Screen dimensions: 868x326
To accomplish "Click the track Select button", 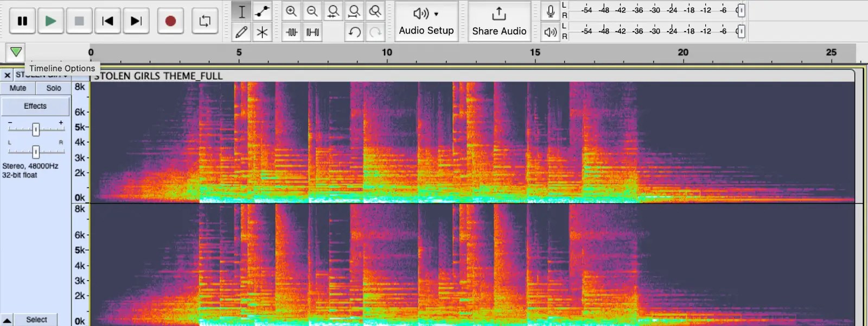I will [x=36, y=320].
